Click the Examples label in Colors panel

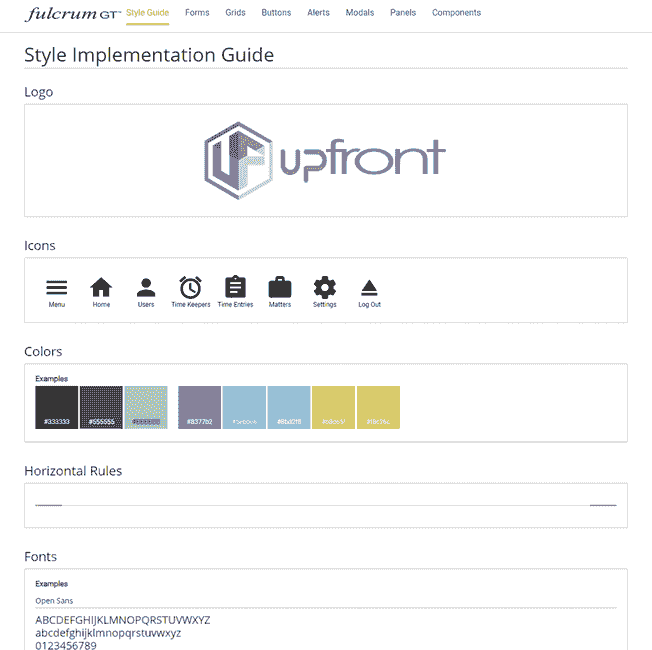[x=52, y=379]
